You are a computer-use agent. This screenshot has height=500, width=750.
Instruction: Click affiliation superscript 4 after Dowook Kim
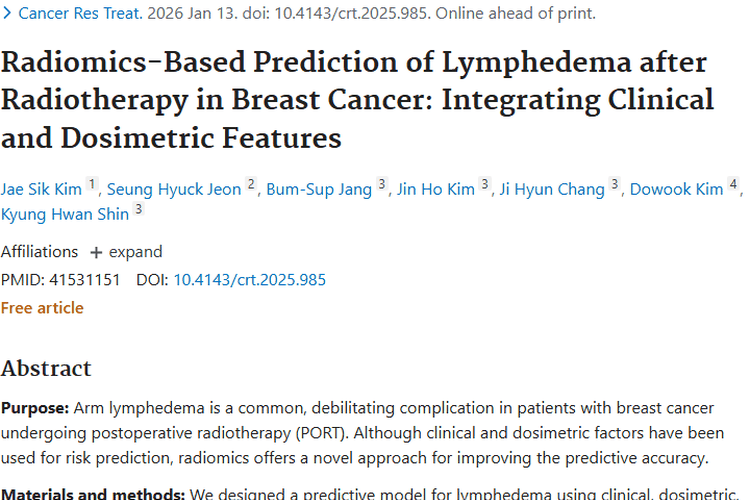734,185
